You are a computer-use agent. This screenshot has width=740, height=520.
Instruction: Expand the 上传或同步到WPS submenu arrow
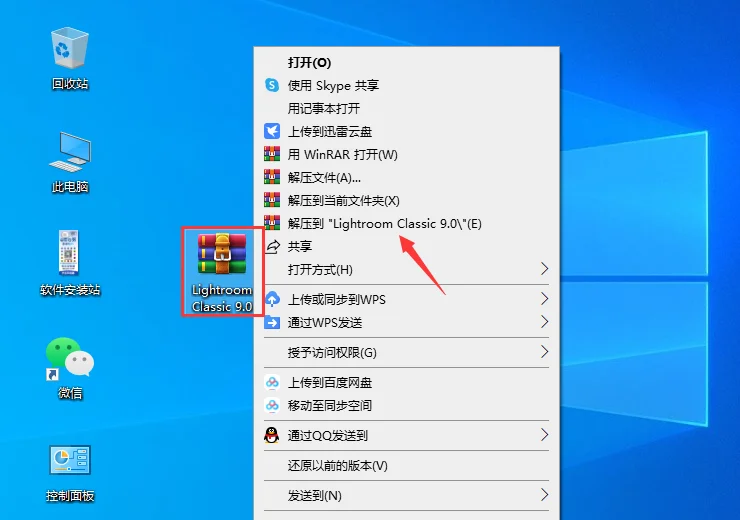pyautogui.click(x=544, y=299)
